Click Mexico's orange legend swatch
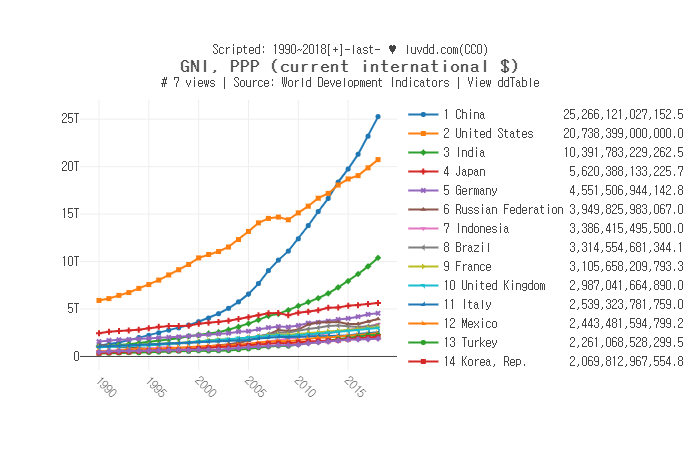 [424, 324]
